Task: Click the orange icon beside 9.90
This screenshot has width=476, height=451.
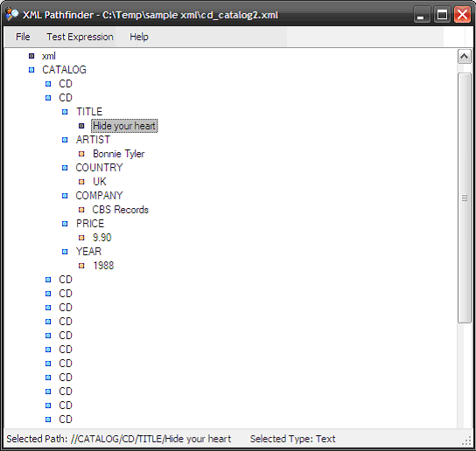Action: pos(81,238)
